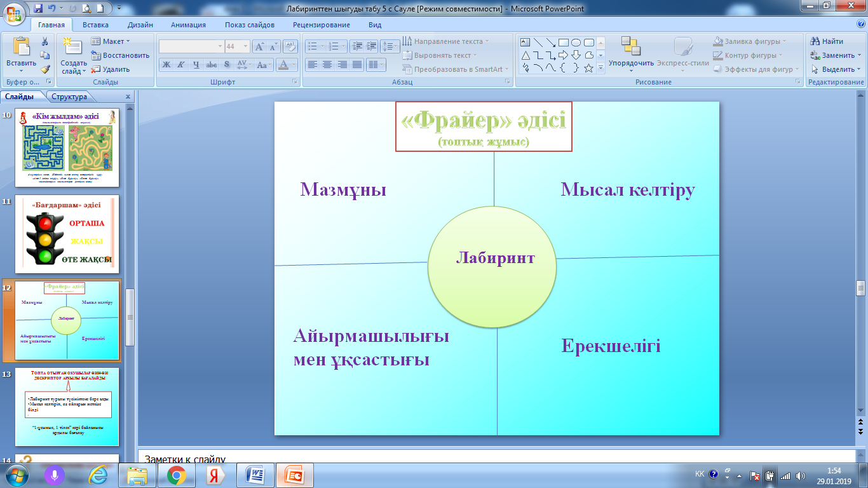Toggle center text alignment
Image resolution: width=868 pixels, height=488 pixels.
[x=327, y=64]
